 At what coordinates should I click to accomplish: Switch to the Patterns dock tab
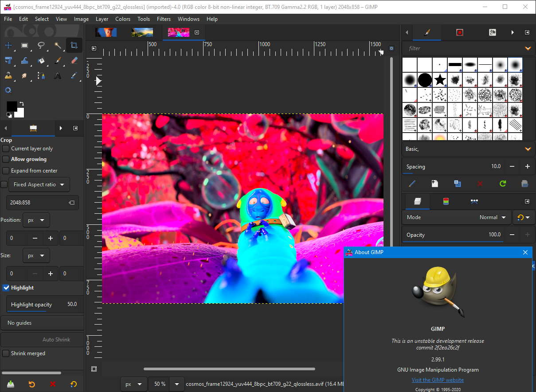pos(459,32)
